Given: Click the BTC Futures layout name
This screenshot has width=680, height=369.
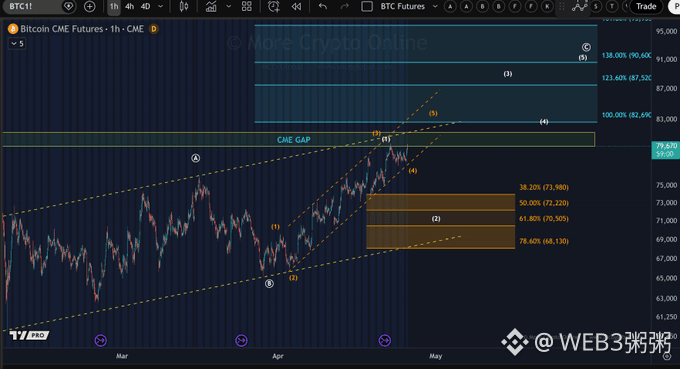Looking at the screenshot, I should point(402,7).
